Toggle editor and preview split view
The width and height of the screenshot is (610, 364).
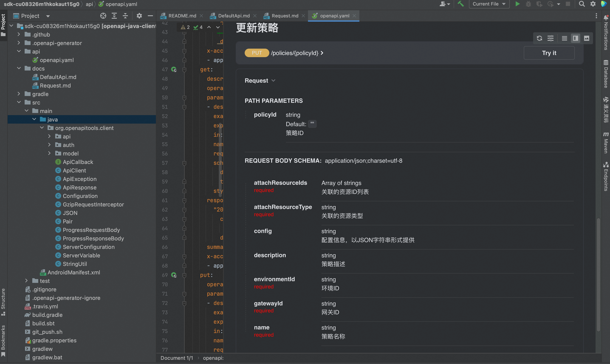click(575, 38)
